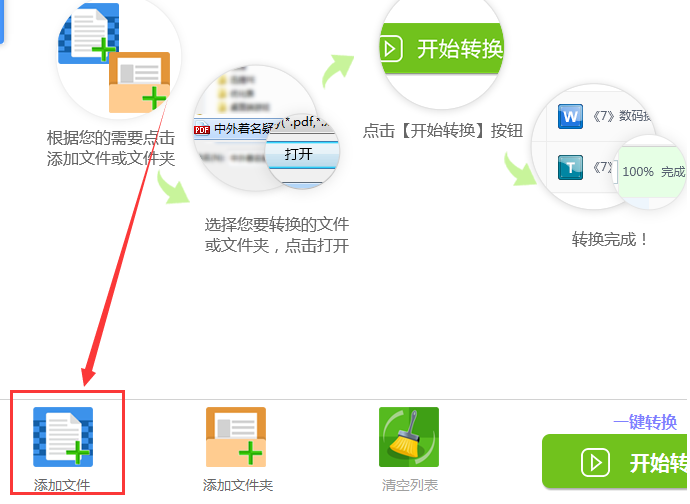Click the blue add-file illustration in tutorial circle
The height and width of the screenshot is (504, 690).
88,33
